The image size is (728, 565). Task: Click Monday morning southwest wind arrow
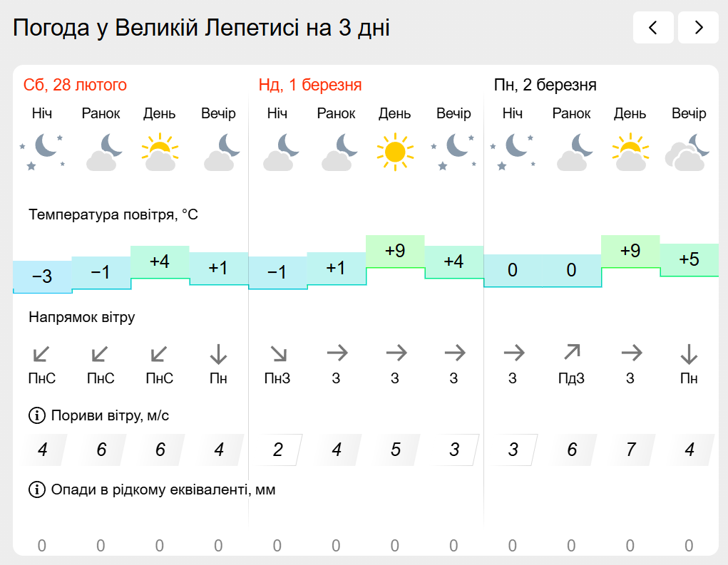[x=571, y=352]
